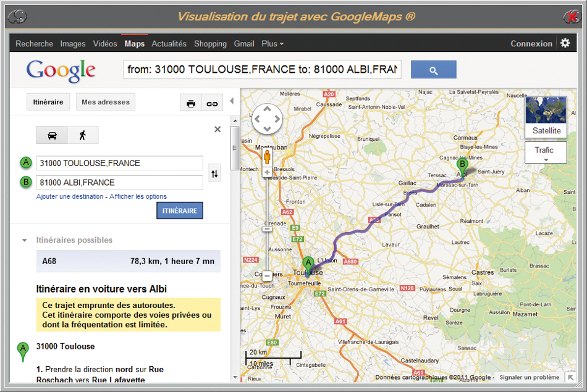587x392 pixels.
Task: Open the Maps tab
Action: [x=135, y=44]
